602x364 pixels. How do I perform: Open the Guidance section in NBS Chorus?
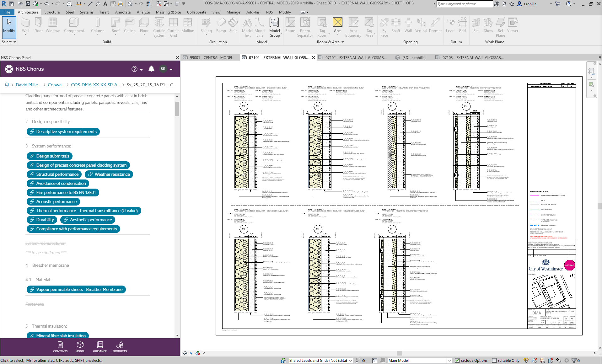(100, 347)
